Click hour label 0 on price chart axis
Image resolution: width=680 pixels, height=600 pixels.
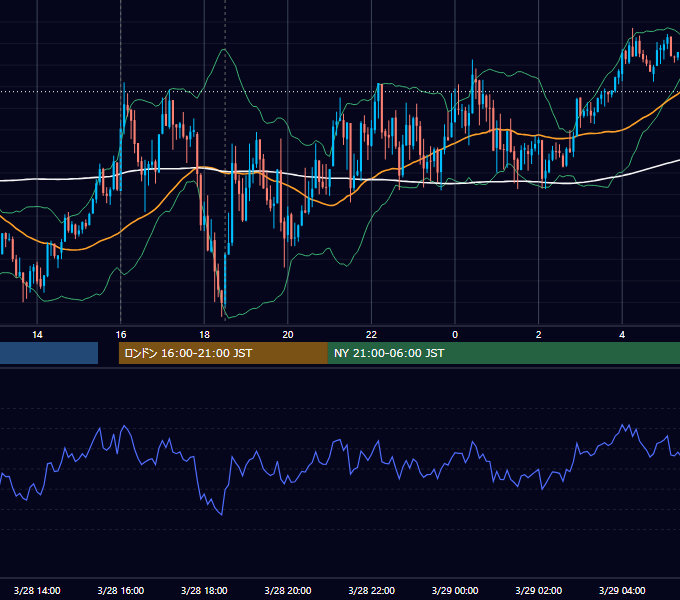[455, 334]
